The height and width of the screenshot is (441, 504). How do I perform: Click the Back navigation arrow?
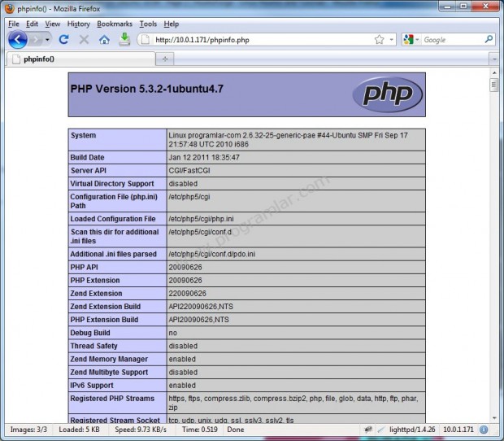pos(18,39)
